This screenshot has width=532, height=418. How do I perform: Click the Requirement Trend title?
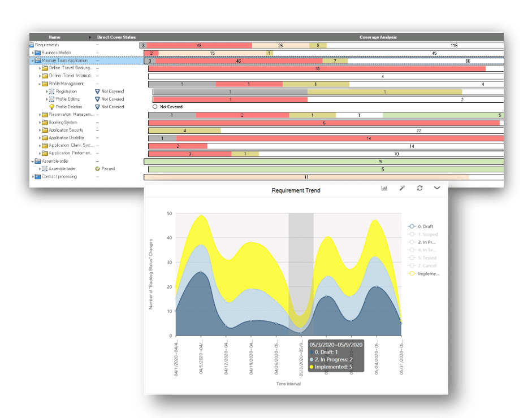point(296,190)
